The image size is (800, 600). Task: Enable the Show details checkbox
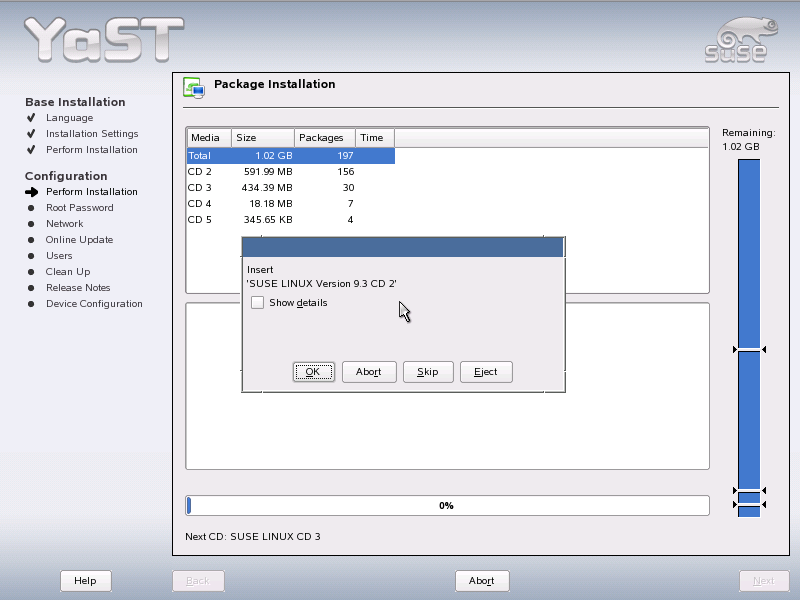[x=258, y=303]
